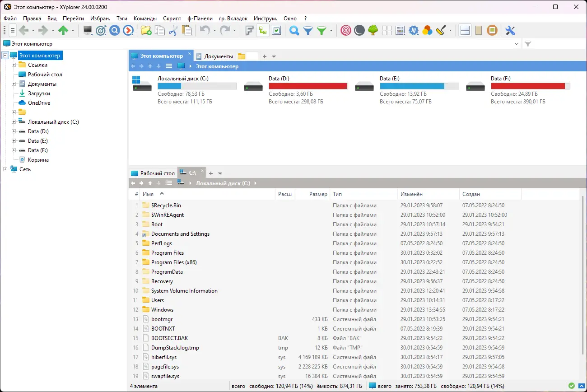Click the three colored circles icon

coord(427,31)
